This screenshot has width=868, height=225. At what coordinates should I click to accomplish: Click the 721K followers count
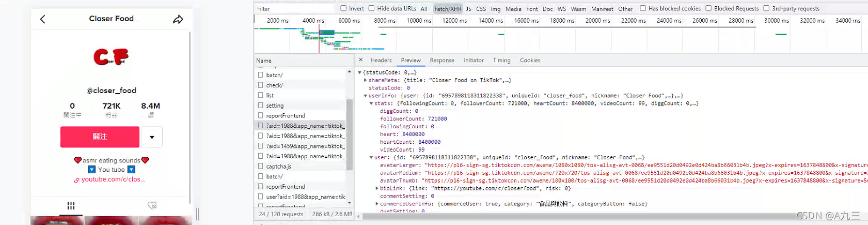111,106
